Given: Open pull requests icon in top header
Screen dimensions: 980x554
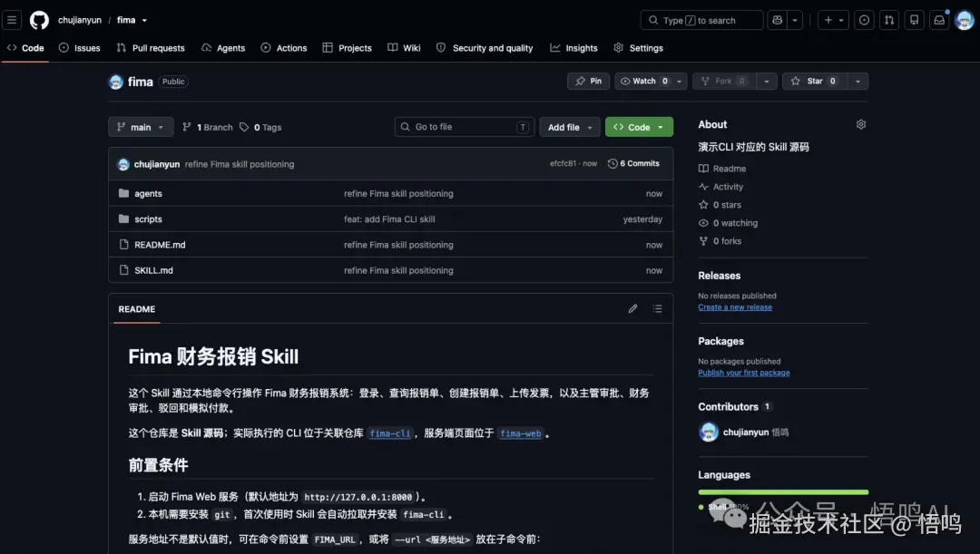Looking at the screenshot, I should (888, 20).
